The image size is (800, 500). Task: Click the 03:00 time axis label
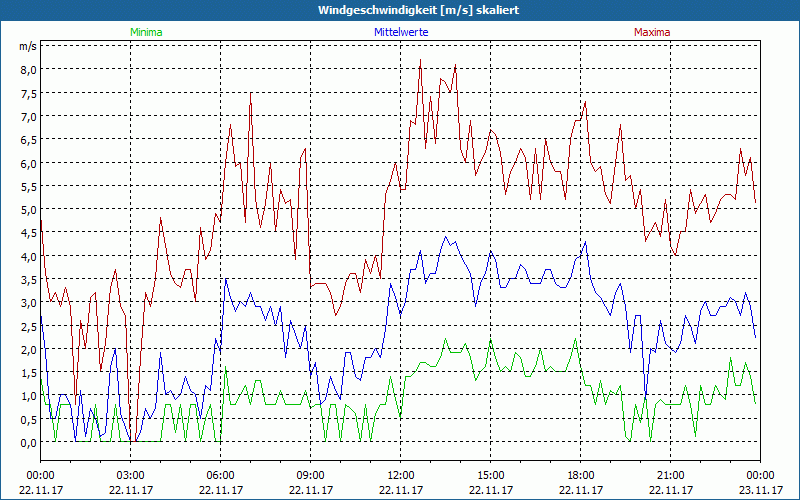131,476
